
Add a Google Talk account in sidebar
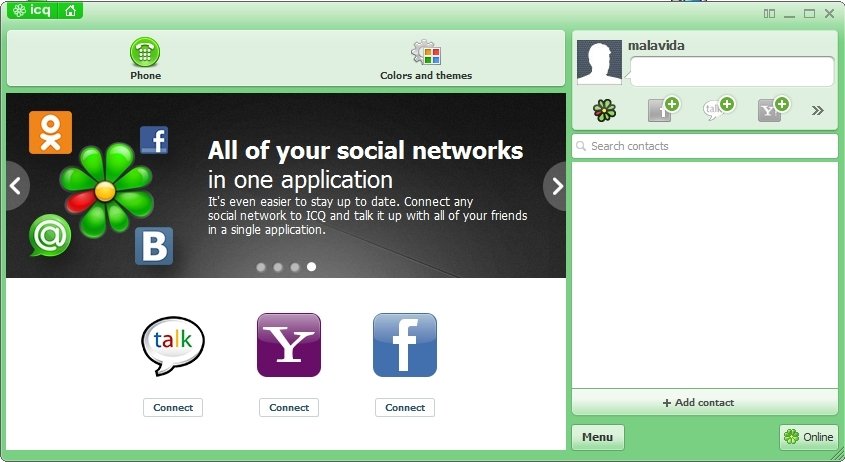click(718, 109)
